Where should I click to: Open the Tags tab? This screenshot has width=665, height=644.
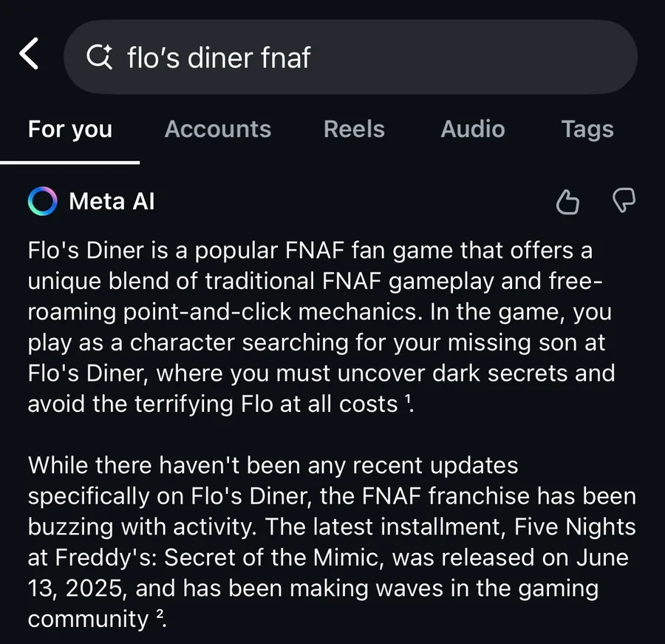point(587,129)
